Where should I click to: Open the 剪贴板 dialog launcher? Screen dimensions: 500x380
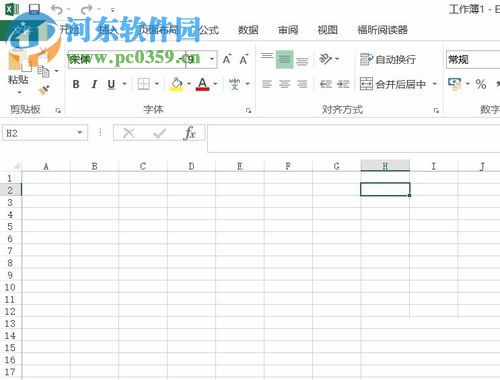pos(58,110)
